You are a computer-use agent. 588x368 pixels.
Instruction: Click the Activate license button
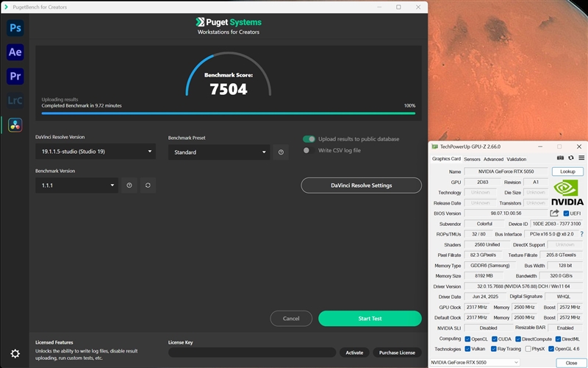tap(354, 353)
